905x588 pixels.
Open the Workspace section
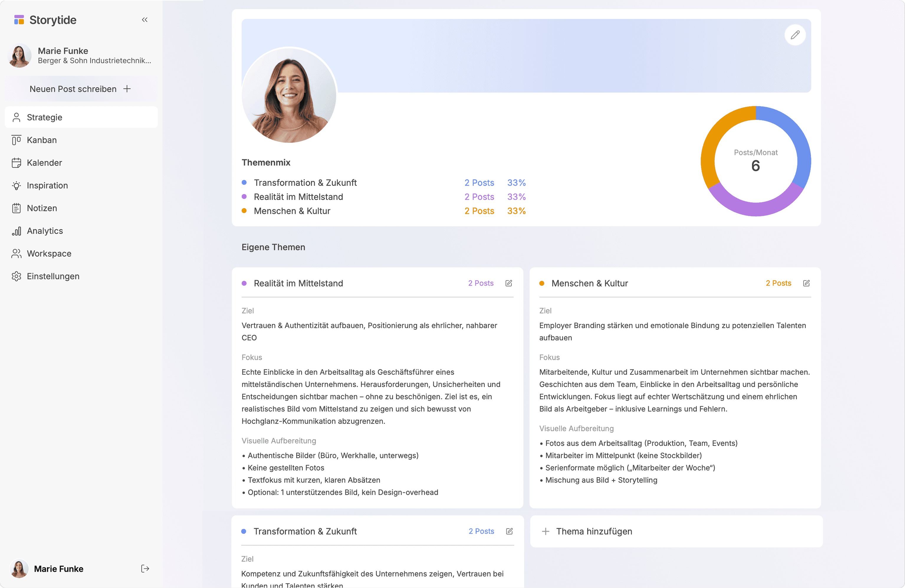click(49, 254)
